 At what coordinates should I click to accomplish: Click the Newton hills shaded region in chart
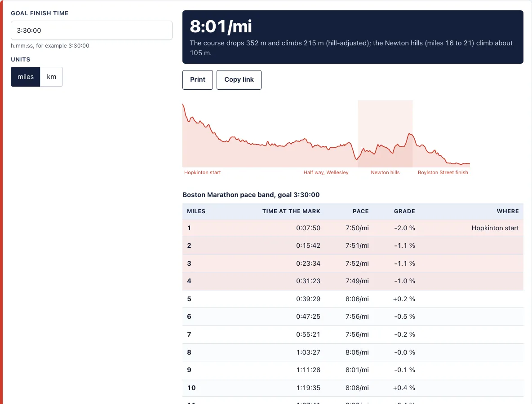point(386,133)
